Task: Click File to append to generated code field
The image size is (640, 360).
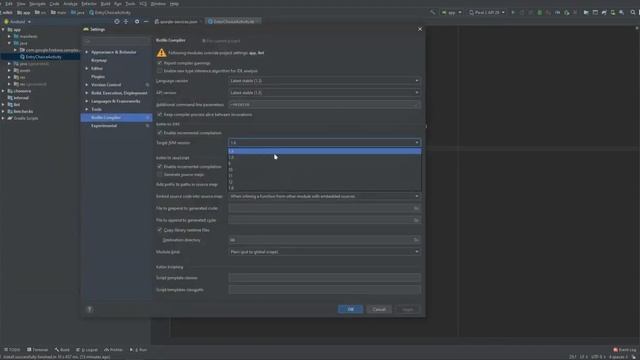Action: pos(320,220)
